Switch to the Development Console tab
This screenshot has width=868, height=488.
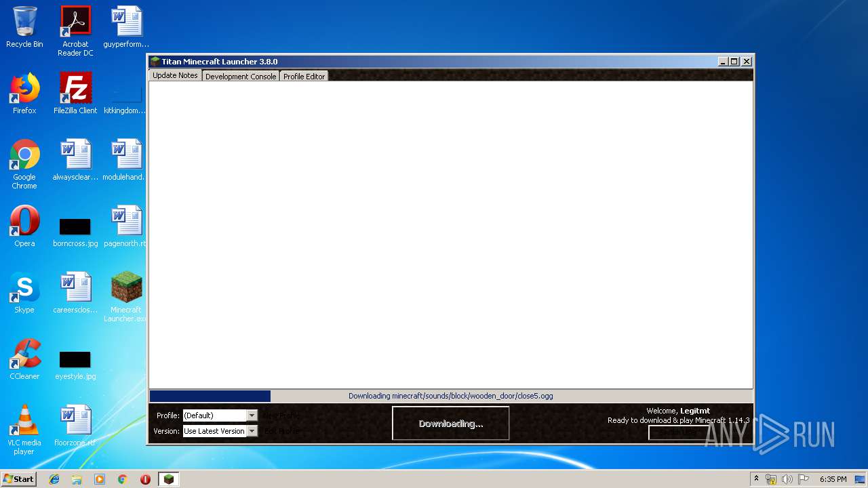point(241,77)
